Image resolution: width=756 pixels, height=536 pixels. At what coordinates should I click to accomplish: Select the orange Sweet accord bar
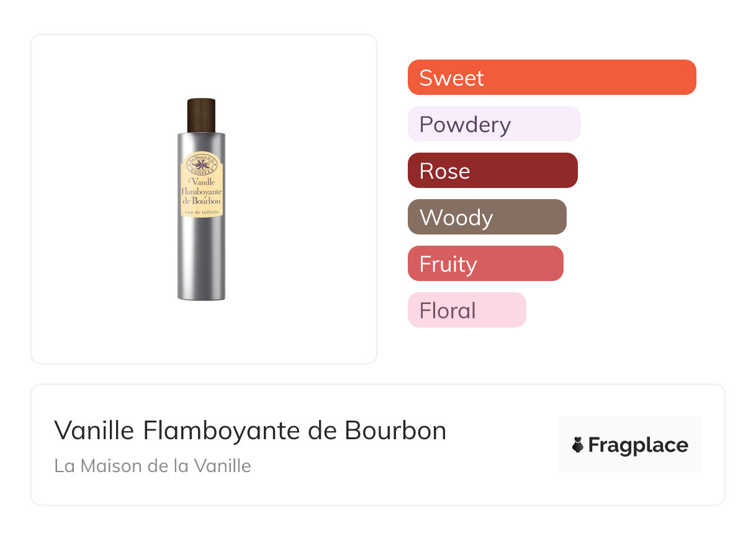552,78
